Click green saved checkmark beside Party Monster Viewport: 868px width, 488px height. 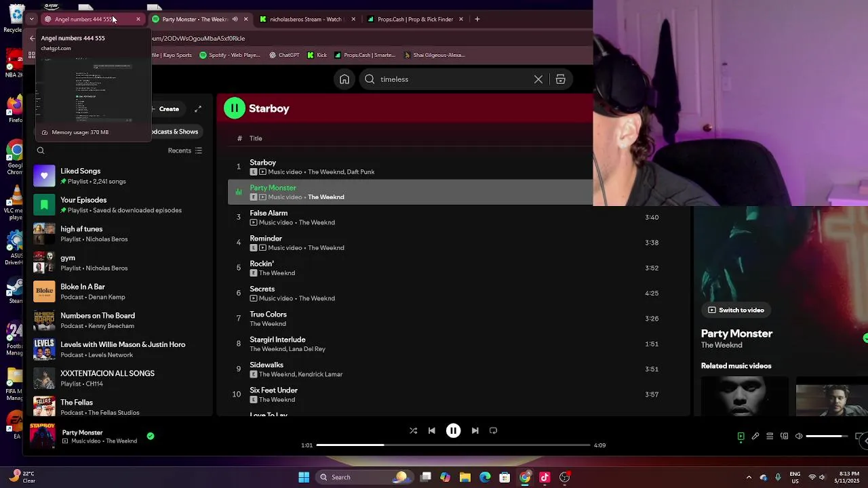click(151, 436)
